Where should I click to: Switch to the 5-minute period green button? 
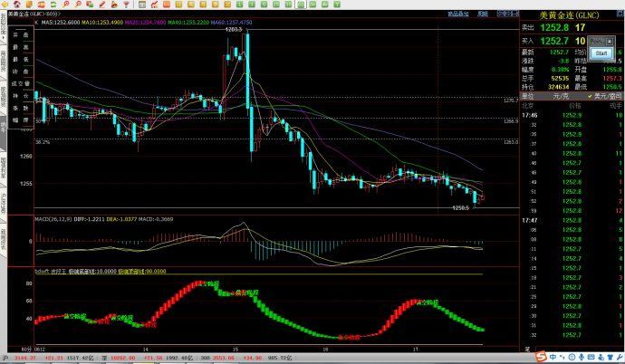(x=264, y=5)
